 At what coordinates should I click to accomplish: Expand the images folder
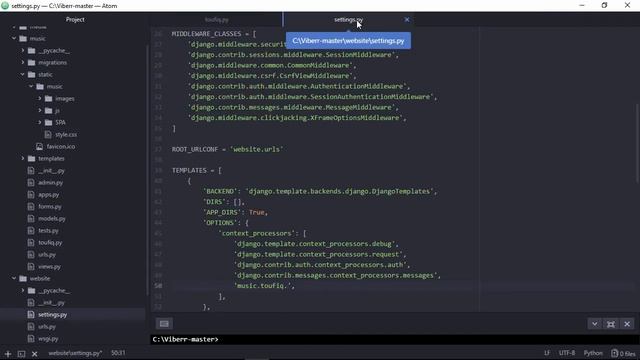pyautogui.click(x=40, y=98)
